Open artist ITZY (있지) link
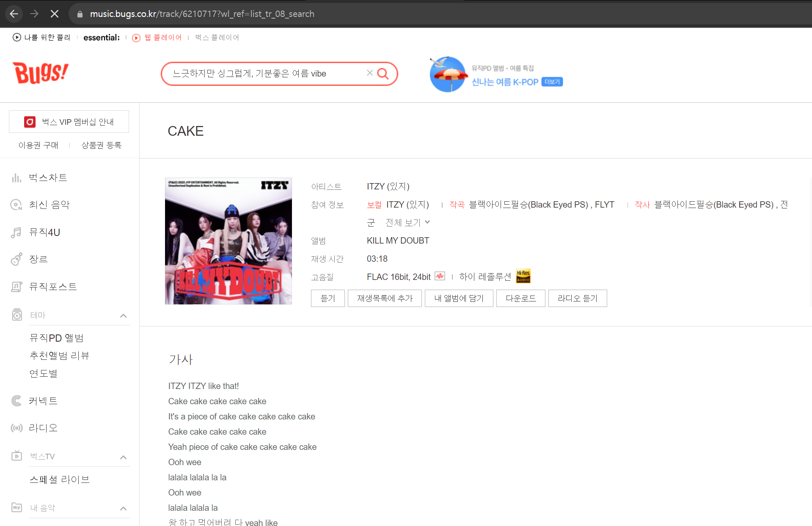The image size is (812, 526). pyautogui.click(x=388, y=186)
